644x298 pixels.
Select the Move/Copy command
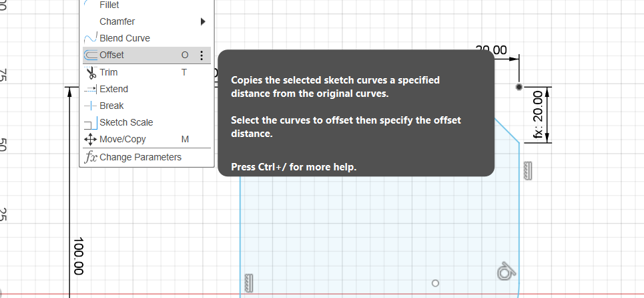click(x=147, y=140)
